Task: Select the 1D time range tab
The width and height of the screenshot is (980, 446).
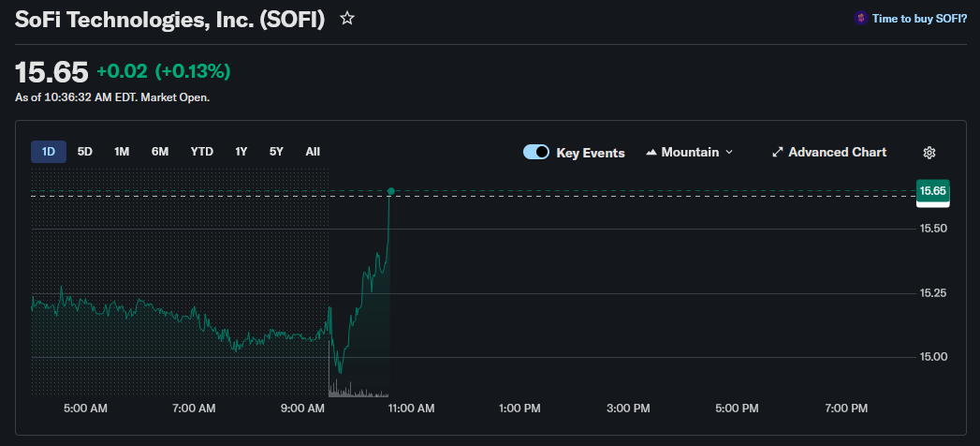Action: tap(49, 152)
